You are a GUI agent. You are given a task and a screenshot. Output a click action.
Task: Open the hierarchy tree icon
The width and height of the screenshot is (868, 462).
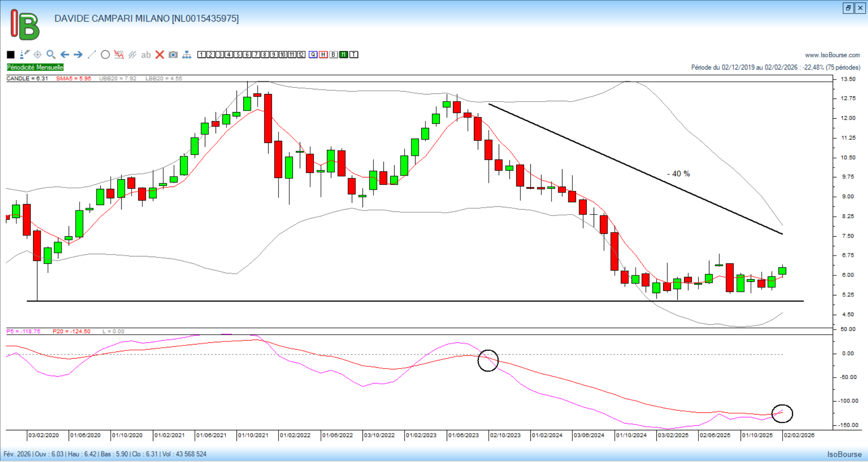[x=187, y=55]
